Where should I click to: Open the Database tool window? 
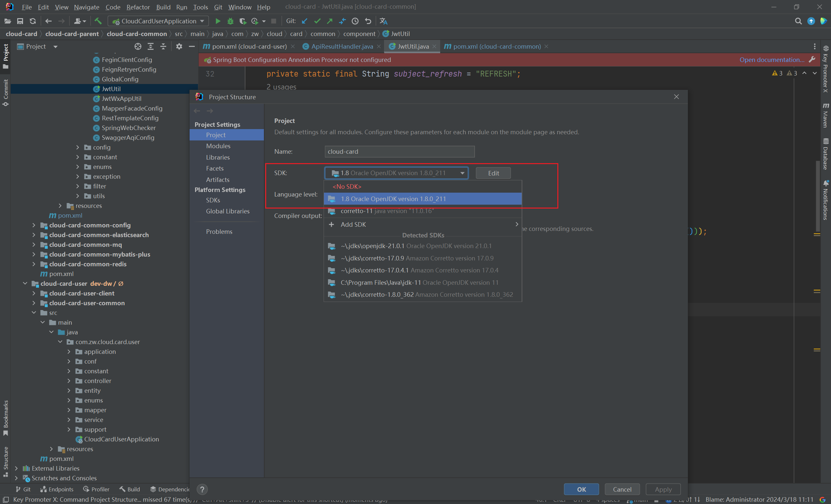[x=825, y=154]
